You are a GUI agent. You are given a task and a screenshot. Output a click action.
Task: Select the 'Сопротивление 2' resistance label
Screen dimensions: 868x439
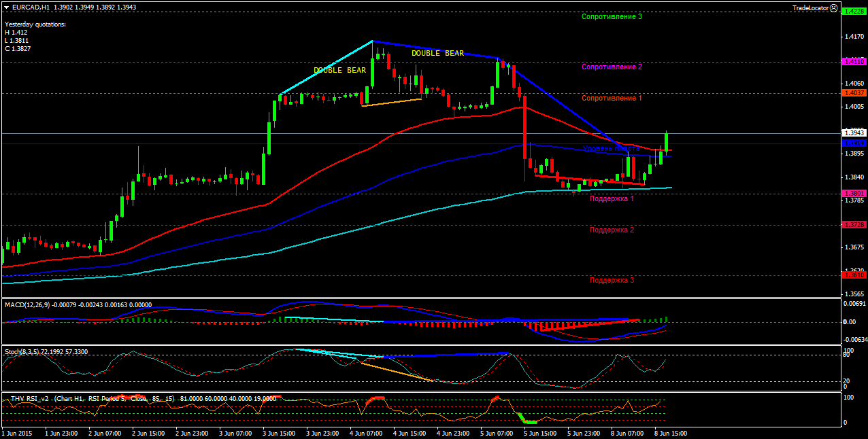coord(612,67)
